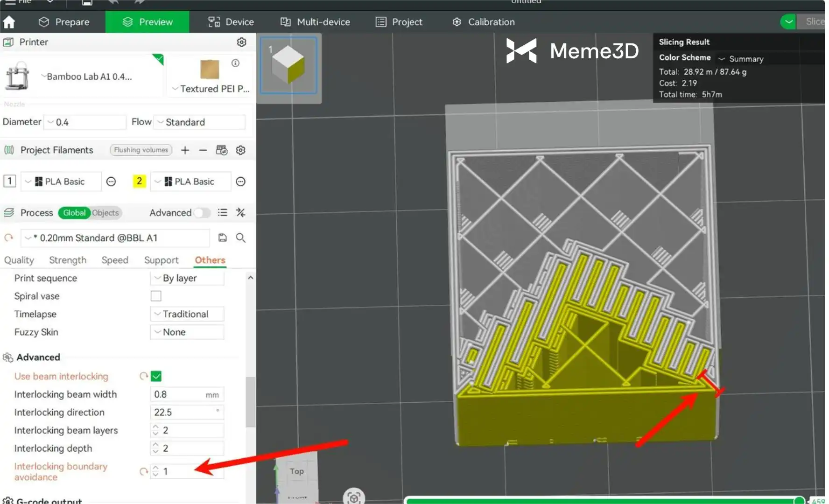The width and height of the screenshot is (829, 504).
Task: Save the process preset with disk icon
Action: point(222,238)
